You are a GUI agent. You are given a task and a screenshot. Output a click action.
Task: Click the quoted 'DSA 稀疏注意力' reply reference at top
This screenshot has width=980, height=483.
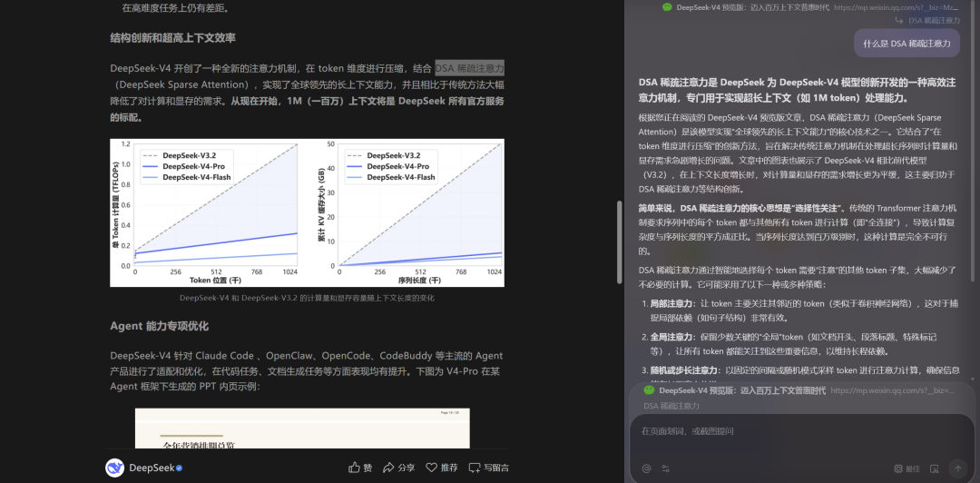point(927,20)
